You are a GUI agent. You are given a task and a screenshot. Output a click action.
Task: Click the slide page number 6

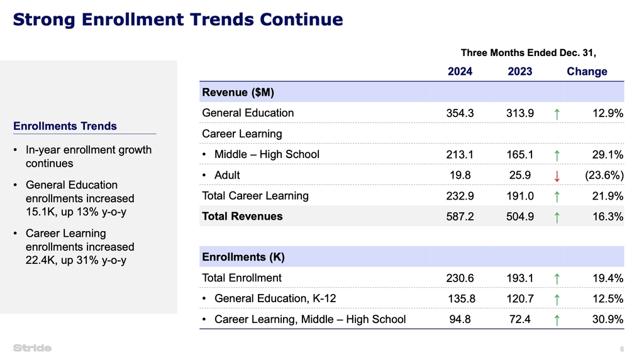point(621,349)
